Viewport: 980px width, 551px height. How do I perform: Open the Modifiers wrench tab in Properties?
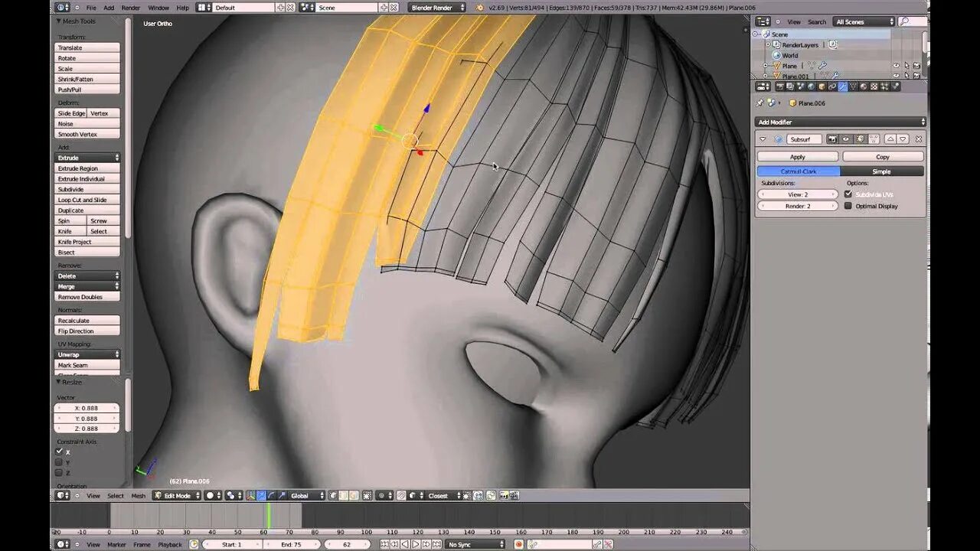843,86
